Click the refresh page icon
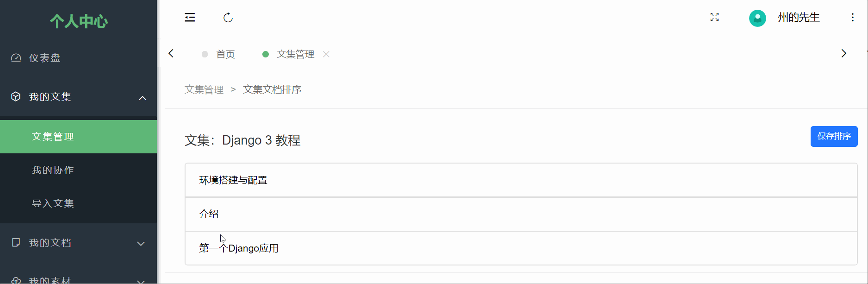 [x=228, y=18]
